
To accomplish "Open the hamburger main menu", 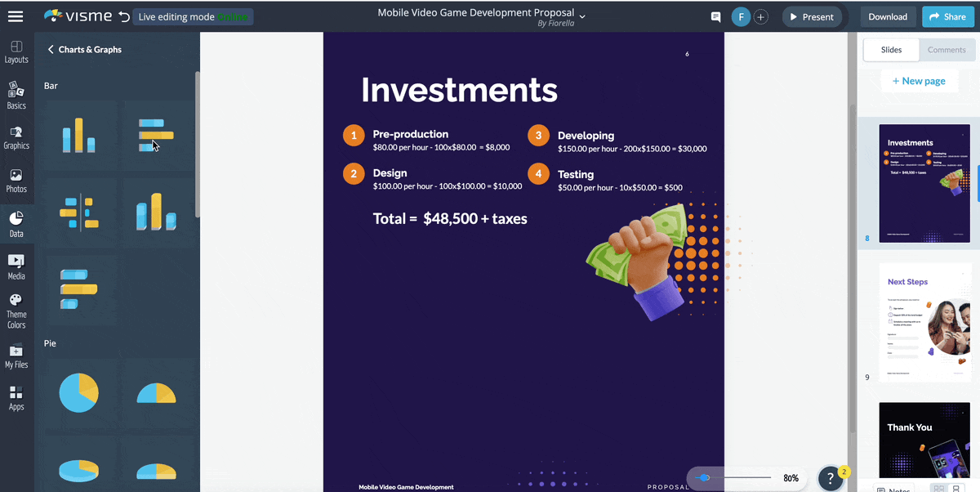I will tap(16, 16).
